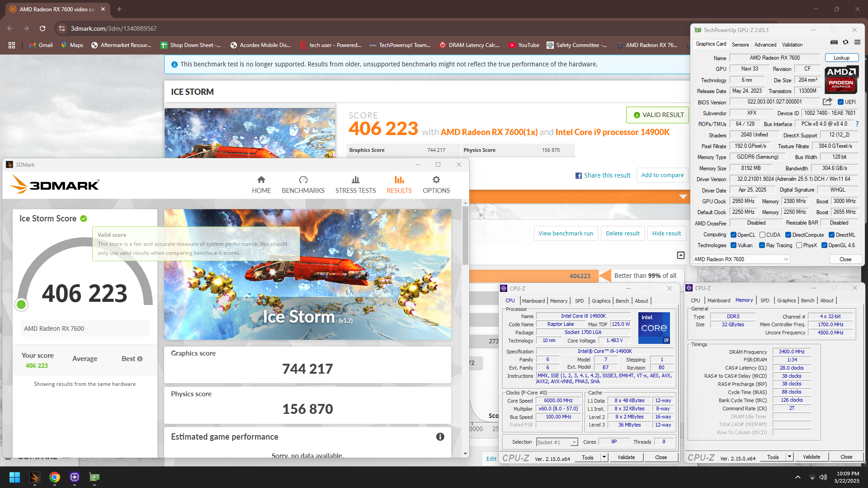Screen dimensions: 868x488
Task: Toggle the Vulkan checkbox
Action: pyautogui.click(x=733, y=245)
